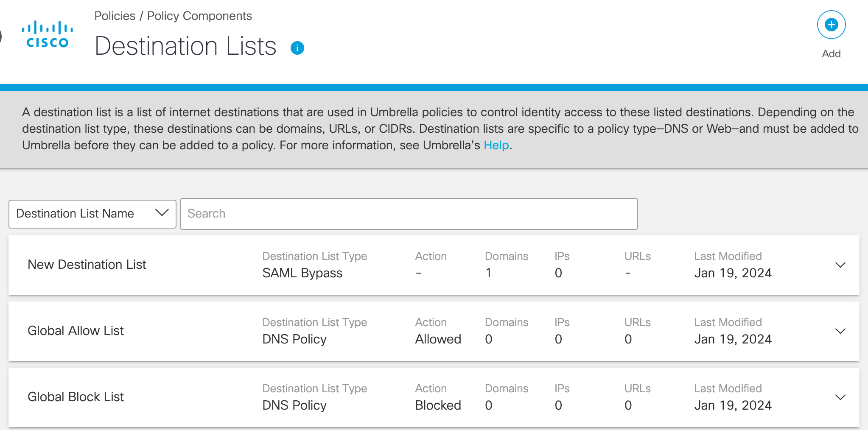Expand the New Destination List row chevron

point(840,265)
